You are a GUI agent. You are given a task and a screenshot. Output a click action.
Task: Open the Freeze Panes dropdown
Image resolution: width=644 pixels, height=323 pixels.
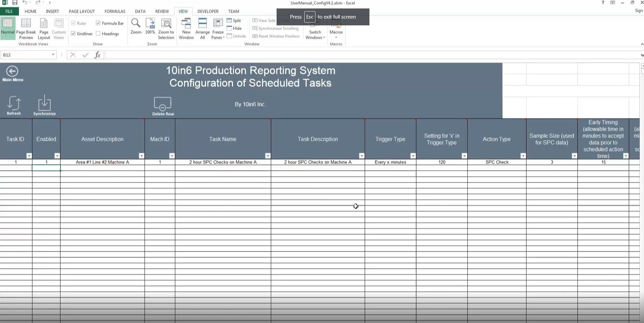click(218, 29)
